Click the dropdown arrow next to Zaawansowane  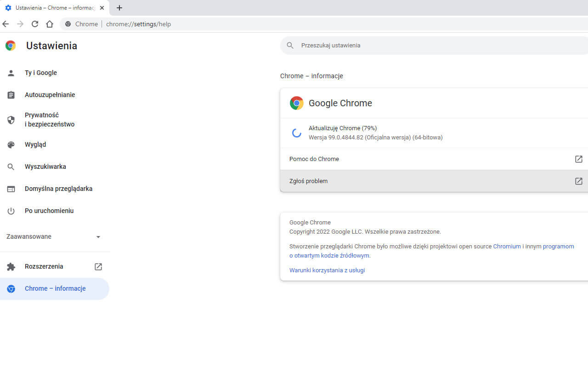click(98, 237)
